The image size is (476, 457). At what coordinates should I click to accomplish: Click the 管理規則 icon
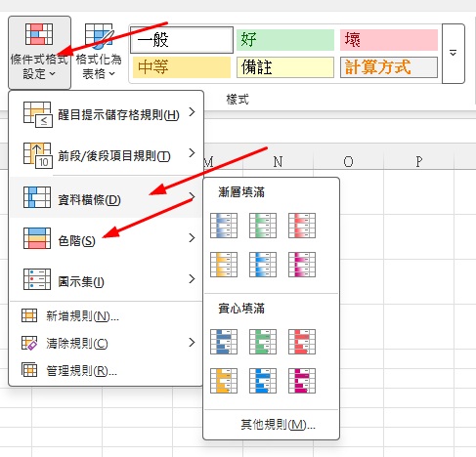(29, 370)
